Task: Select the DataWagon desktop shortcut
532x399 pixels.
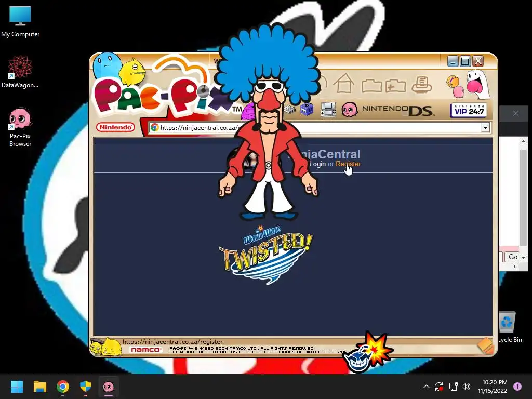Action: (x=20, y=72)
